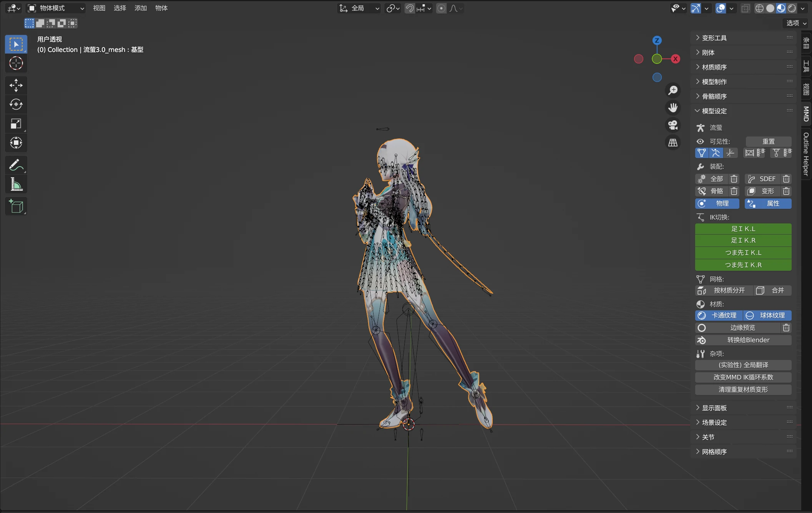This screenshot has height=513, width=812.
Task: Select the Cursor tool in left toolbar
Action: pos(16,63)
